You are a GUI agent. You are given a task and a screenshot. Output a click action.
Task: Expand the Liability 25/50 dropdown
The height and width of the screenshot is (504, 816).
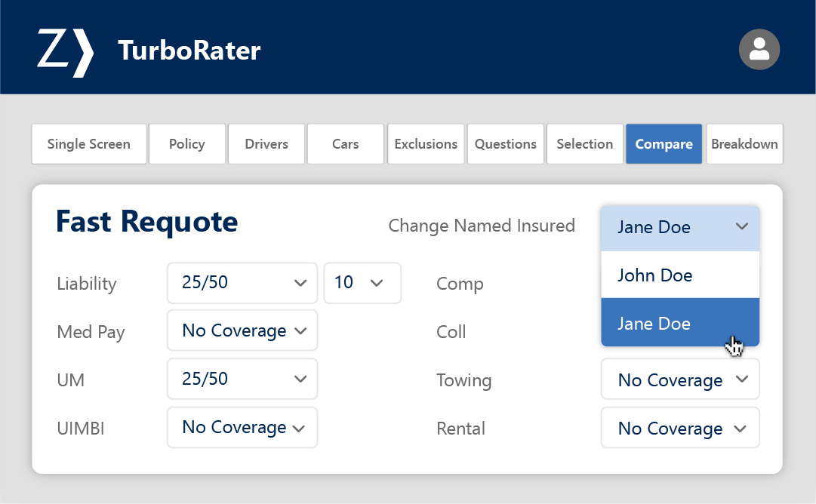pos(242,283)
